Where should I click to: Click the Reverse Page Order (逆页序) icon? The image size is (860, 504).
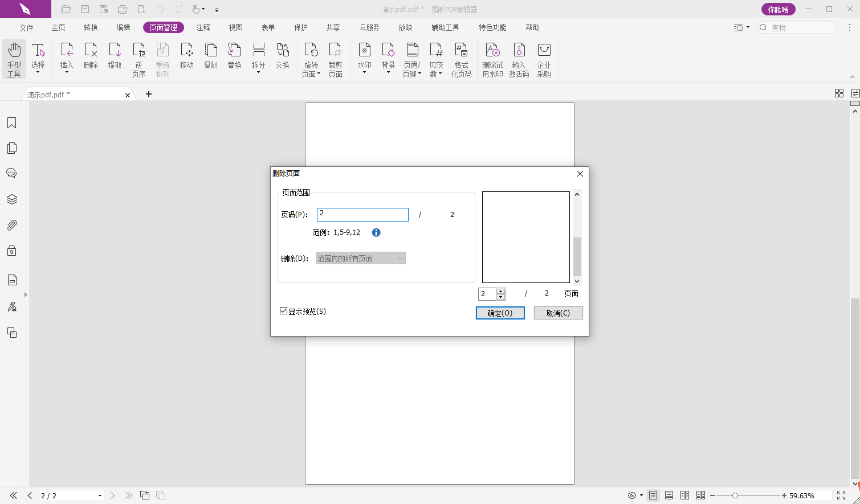[138, 59]
